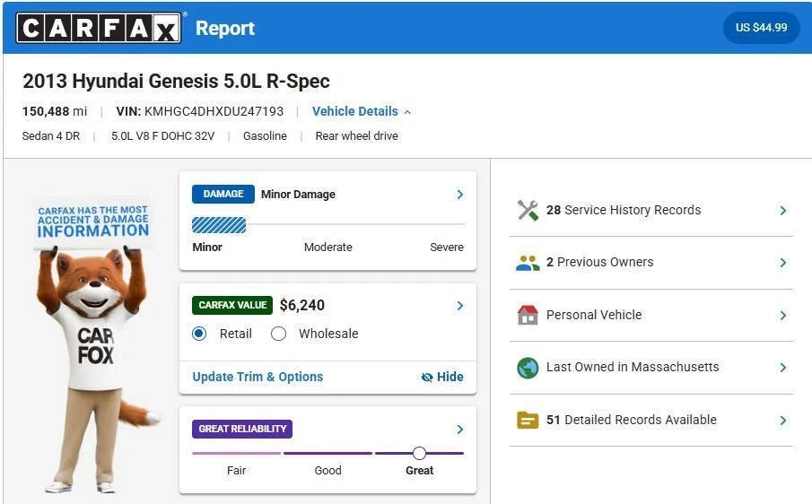Click 51 Detailed Records Available text

(x=632, y=420)
